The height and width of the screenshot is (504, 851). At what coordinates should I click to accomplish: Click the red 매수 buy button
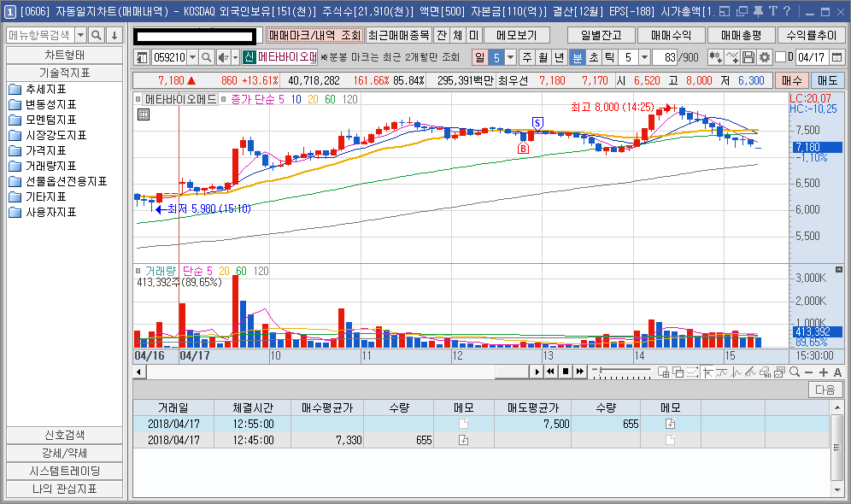[x=792, y=81]
